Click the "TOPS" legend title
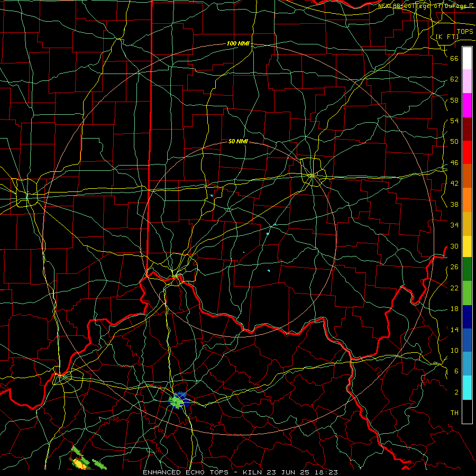476x476 pixels. pos(465,31)
